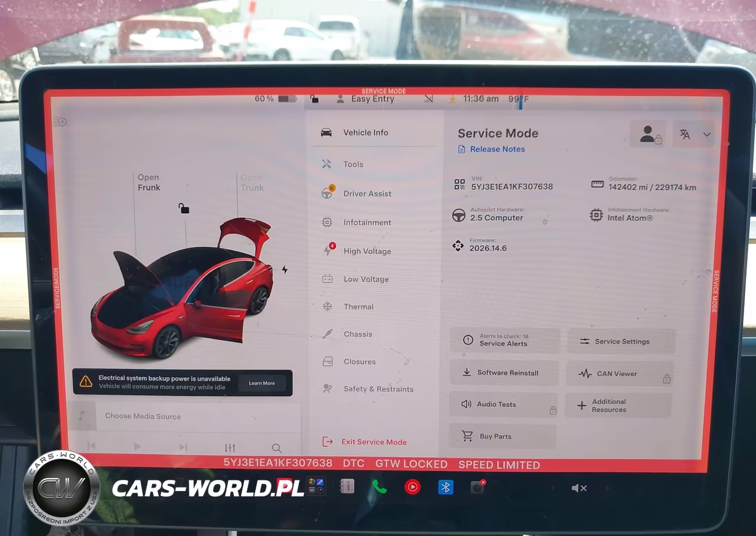Click the Service Alerts button
The width and height of the screenshot is (756, 536).
pyautogui.click(x=505, y=341)
